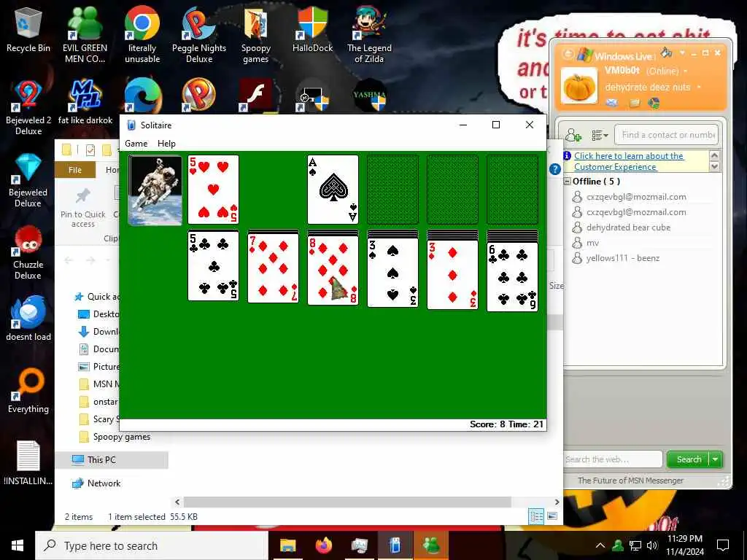Click The Future of MSN Messenger banner
The height and width of the screenshot is (560, 747).
[x=630, y=481]
